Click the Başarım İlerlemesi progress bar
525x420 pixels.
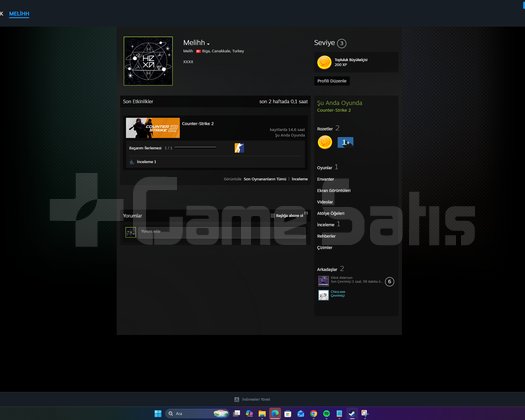coord(195,147)
